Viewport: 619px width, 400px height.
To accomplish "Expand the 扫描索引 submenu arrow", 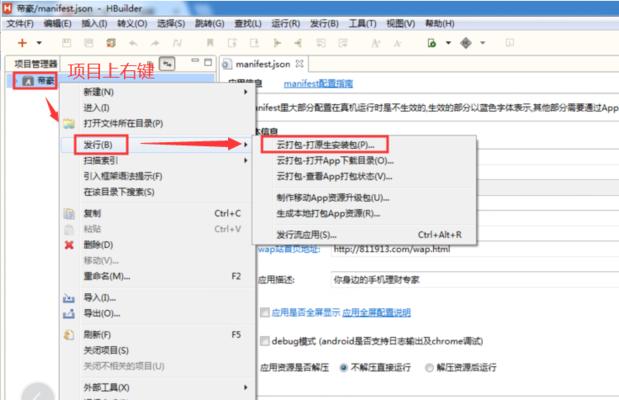I will [x=246, y=160].
